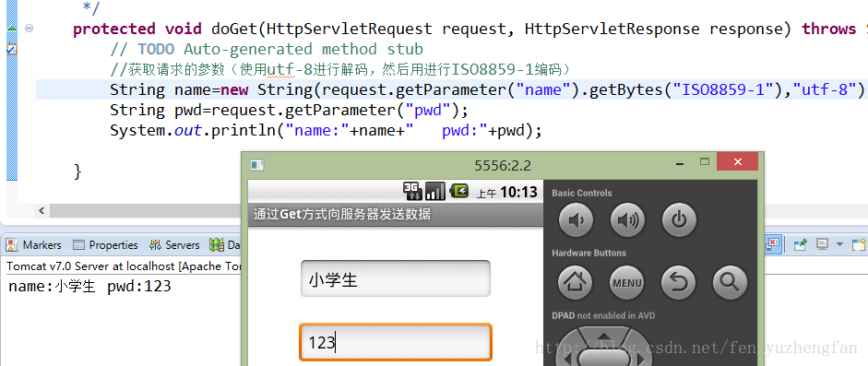Screen dimensions: 868x366
Task: Switch to the Data Source tab
Action: coord(225,244)
